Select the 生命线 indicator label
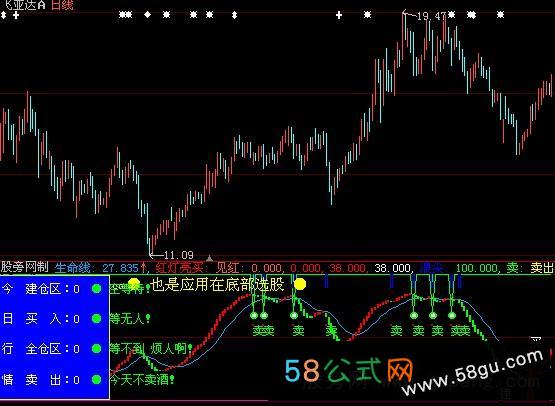This screenshot has width=555, height=406. [x=73, y=268]
